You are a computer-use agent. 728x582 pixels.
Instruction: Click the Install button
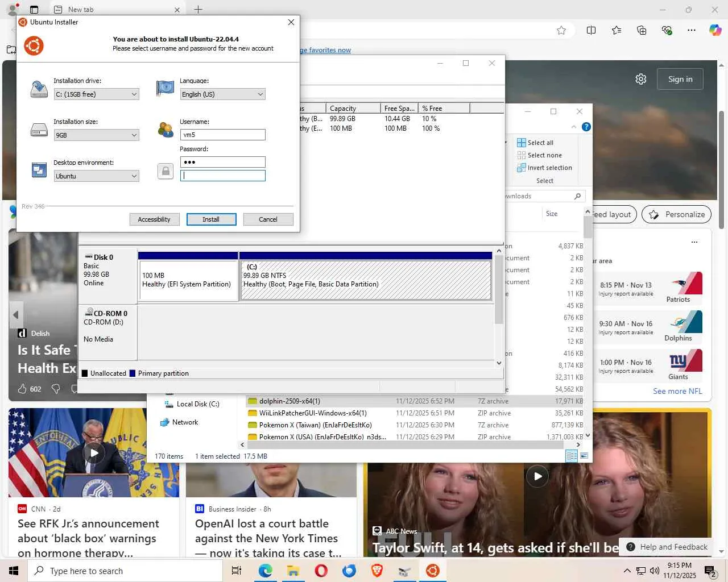point(211,219)
